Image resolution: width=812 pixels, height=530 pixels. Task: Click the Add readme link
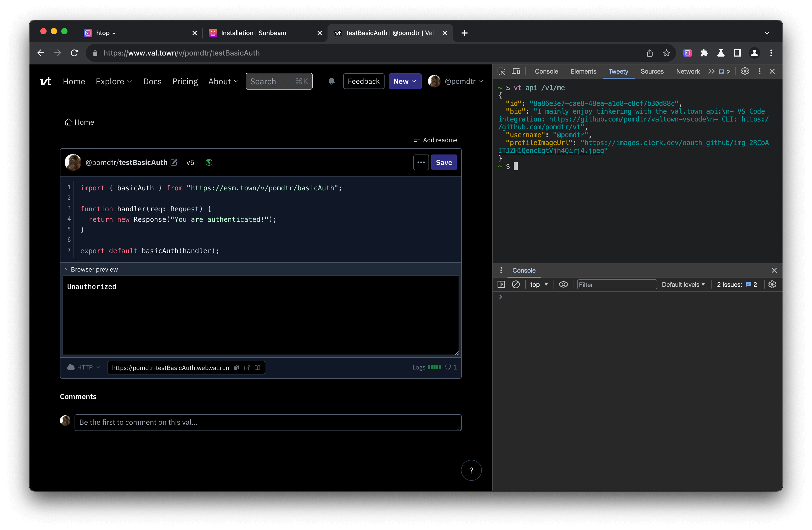pos(435,140)
